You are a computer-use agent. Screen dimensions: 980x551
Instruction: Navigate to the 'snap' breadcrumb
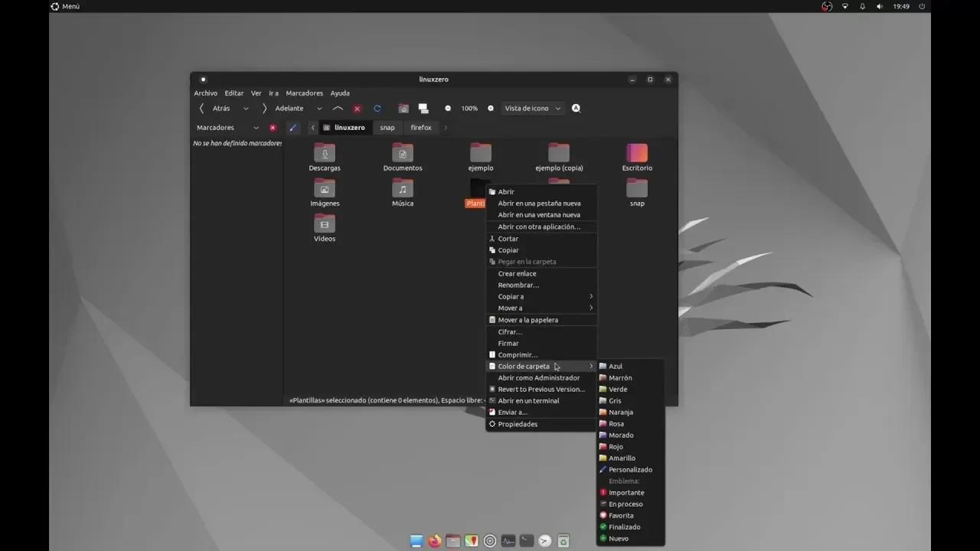(x=387, y=127)
